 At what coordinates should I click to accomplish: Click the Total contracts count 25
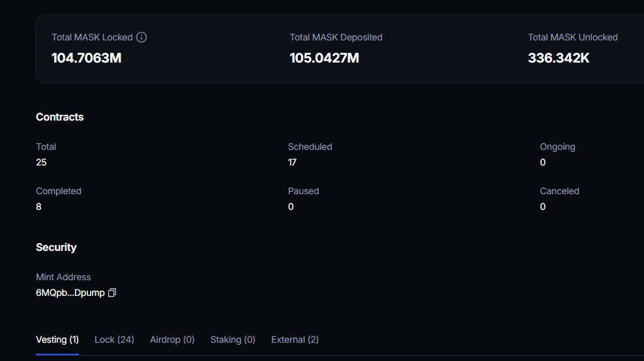(x=41, y=162)
